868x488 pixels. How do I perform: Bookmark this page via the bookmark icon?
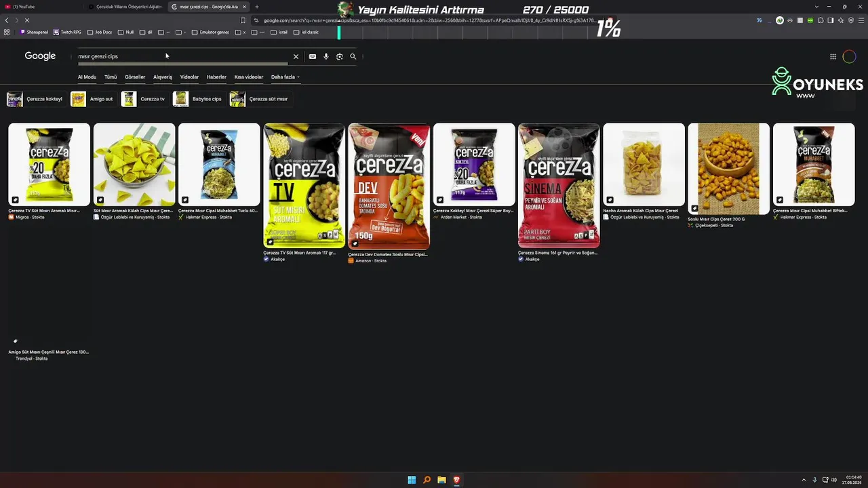click(x=243, y=20)
